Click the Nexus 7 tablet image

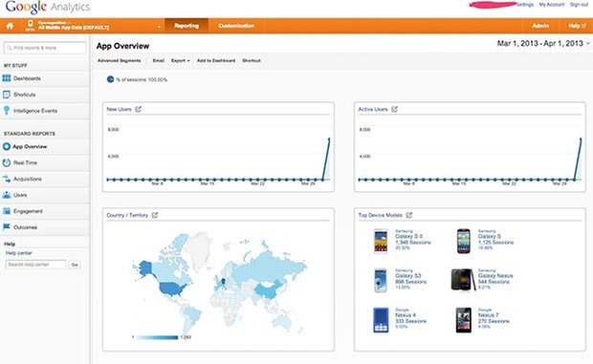point(464,320)
